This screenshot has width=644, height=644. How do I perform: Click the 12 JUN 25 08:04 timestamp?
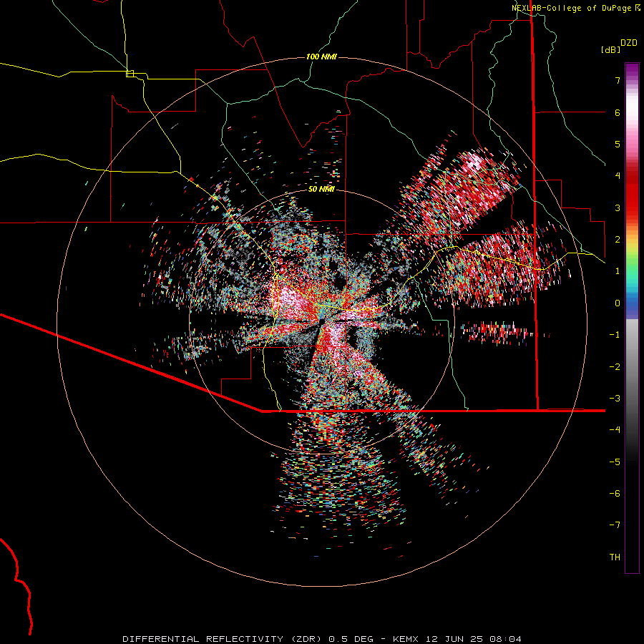coord(473,639)
